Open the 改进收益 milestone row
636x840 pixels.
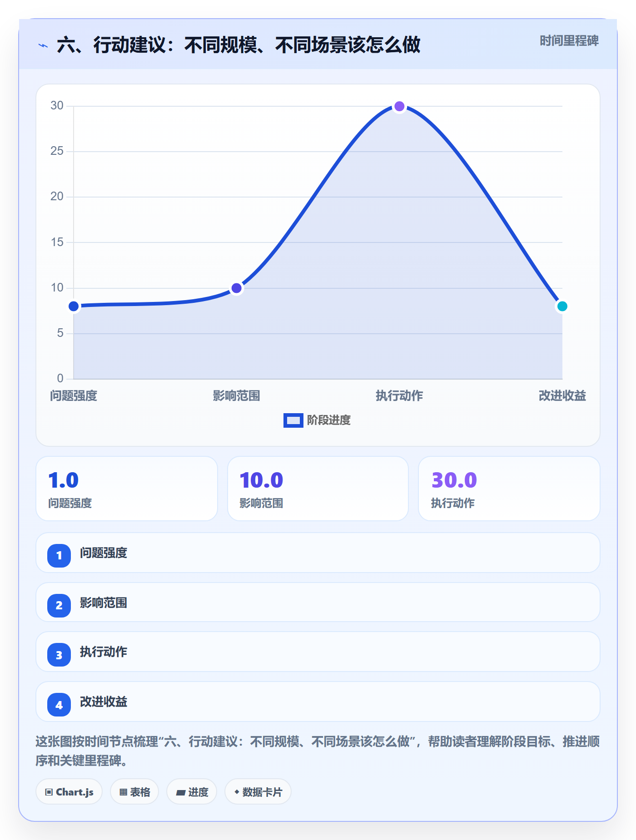pos(318,702)
